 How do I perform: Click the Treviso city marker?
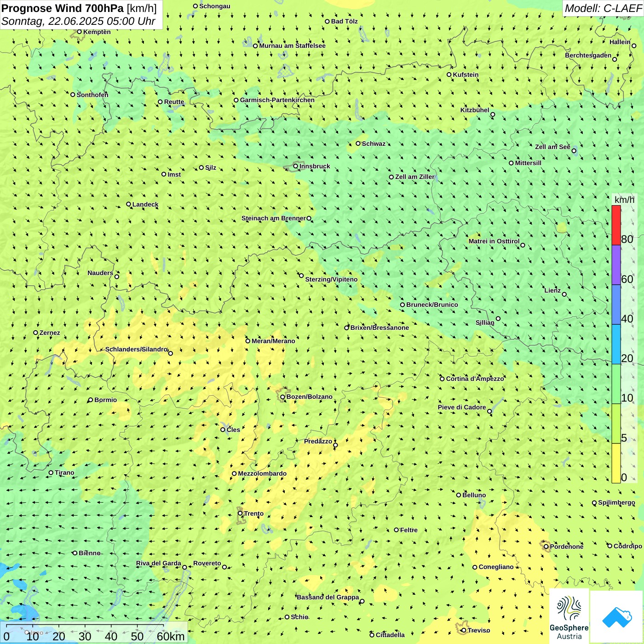click(x=464, y=630)
